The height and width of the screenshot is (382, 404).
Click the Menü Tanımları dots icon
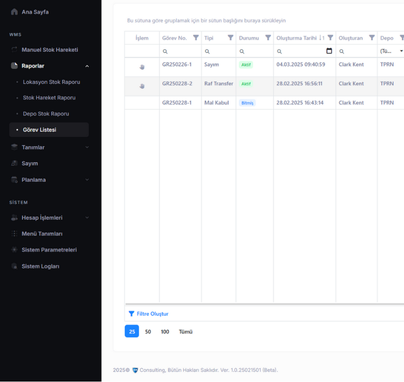tap(14, 234)
